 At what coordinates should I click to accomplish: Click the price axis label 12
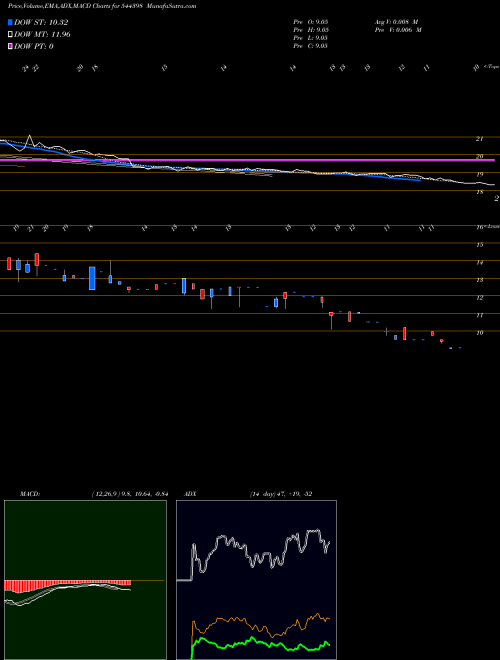point(479,298)
